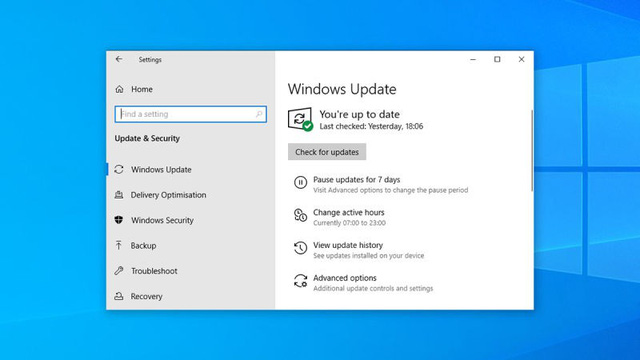Click the Find a setting search box
The image size is (640, 360).
[x=191, y=114]
